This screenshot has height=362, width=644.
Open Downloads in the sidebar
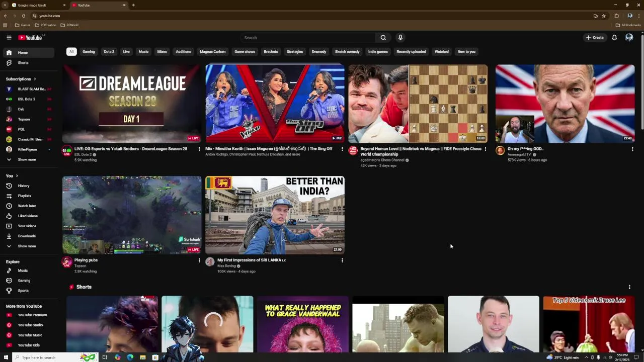(x=29, y=236)
